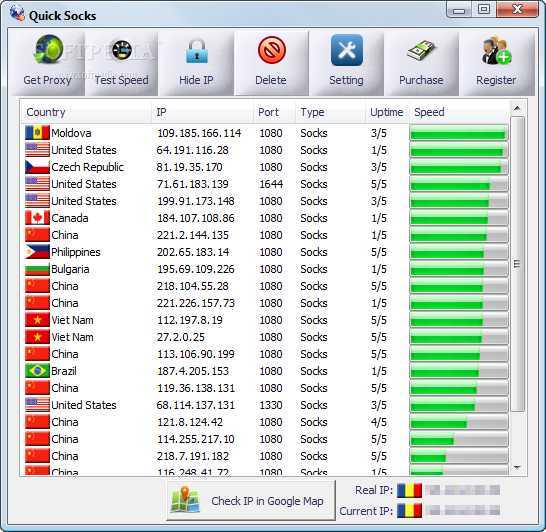Sort by the Type column header
Screen dimensions: 546x532
click(x=330, y=112)
